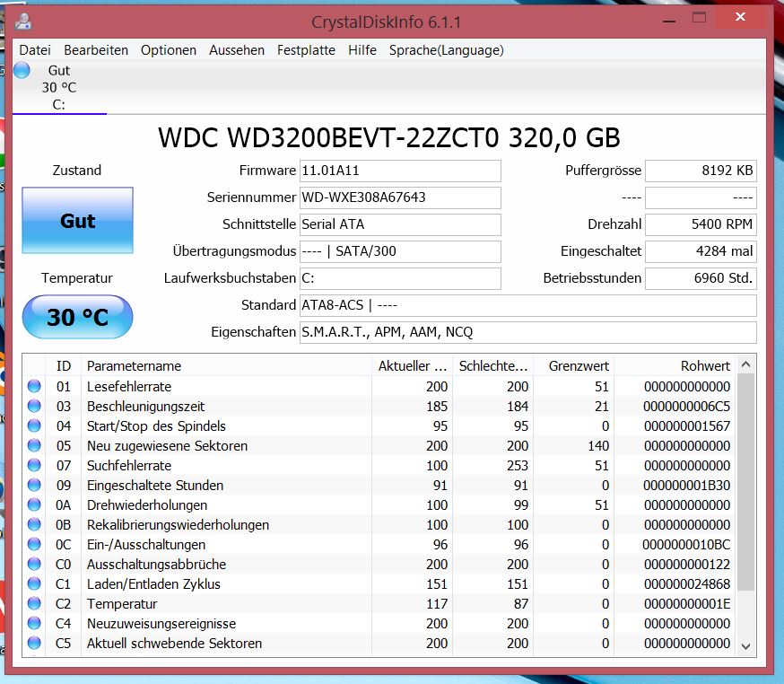784x684 pixels.
Task: Click raw value 0000000006C5 of Beschleunigungszeit
Action: click(x=686, y=407)
